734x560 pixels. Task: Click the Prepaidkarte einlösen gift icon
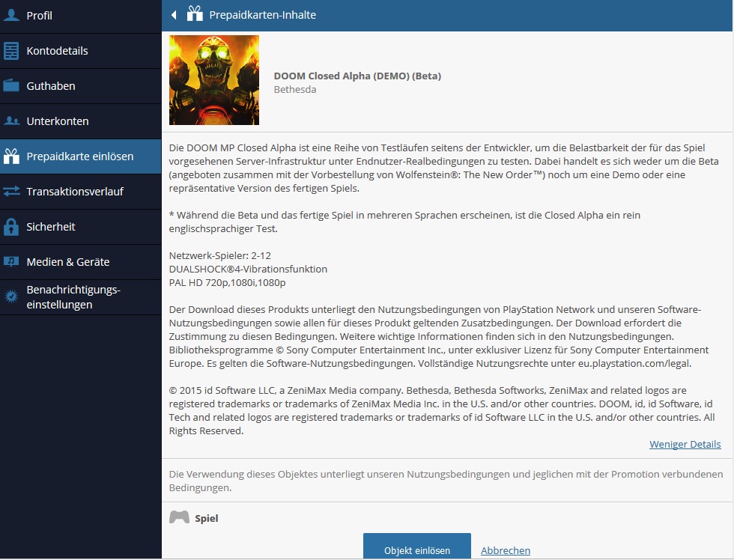pyautogui.click(x=11, y=156)
